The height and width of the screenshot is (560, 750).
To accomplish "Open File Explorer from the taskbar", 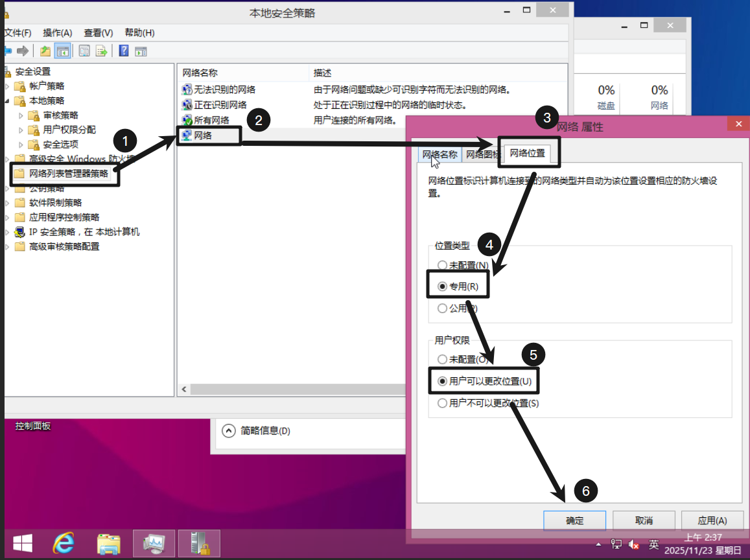I will [108, 542].
